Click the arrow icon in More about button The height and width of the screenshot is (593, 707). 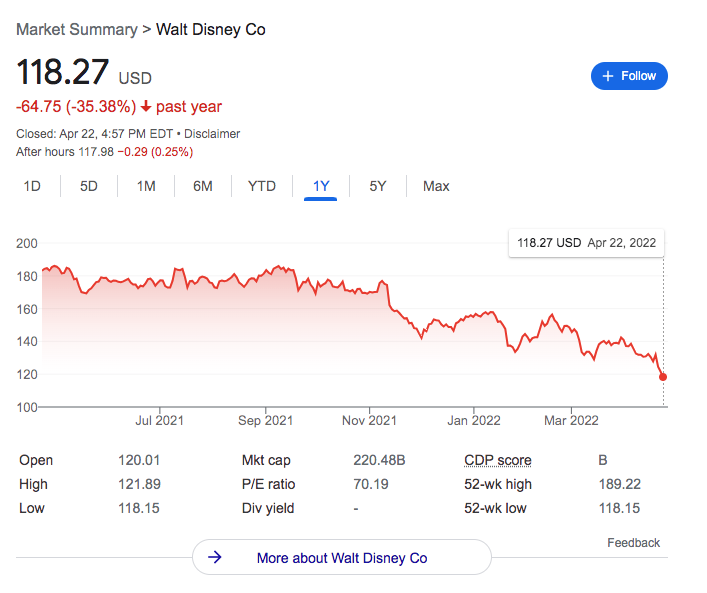click(x=215, y=558)
